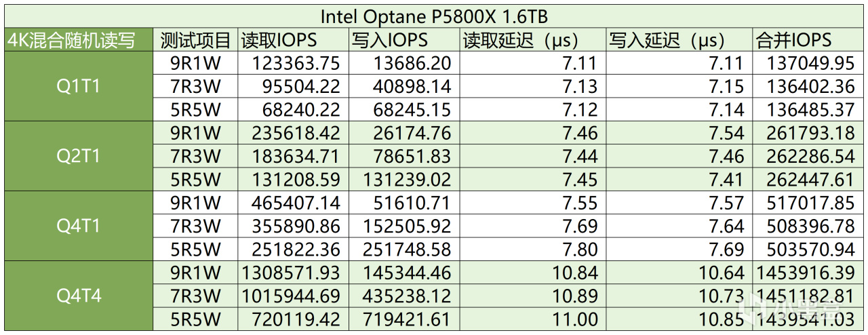
Task: Select the 合并IOPS column header
Action: [x=808, y=40]
